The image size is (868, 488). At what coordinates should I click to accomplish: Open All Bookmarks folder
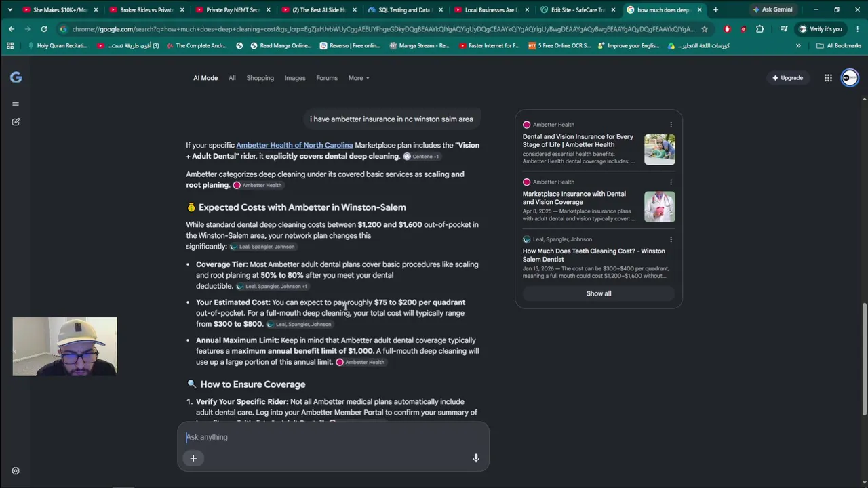839,46
